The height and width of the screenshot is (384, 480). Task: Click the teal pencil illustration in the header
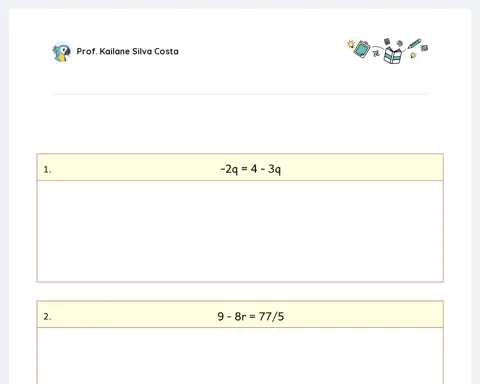414,44
